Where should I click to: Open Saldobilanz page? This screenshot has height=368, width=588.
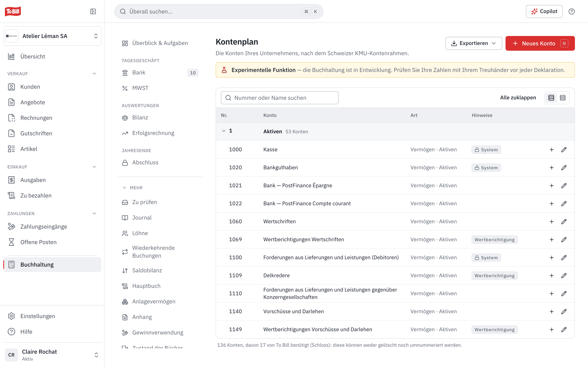tap(160, 270)
